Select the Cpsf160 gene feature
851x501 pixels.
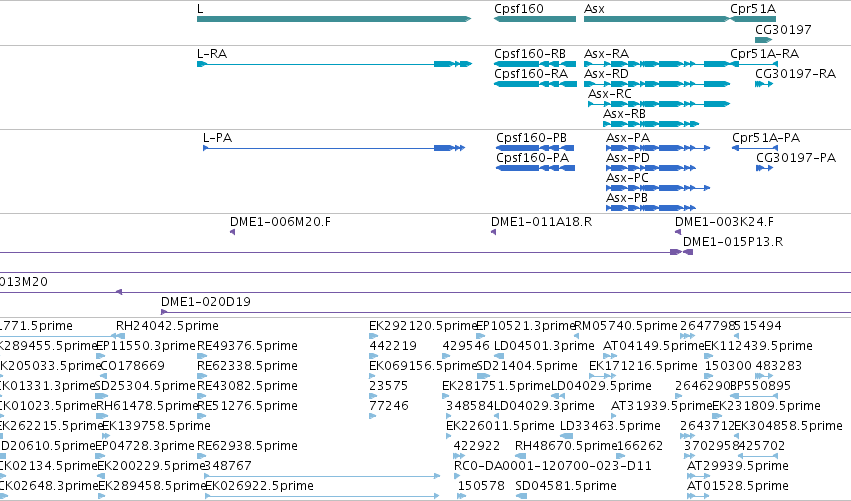click(x=535, y=19)
